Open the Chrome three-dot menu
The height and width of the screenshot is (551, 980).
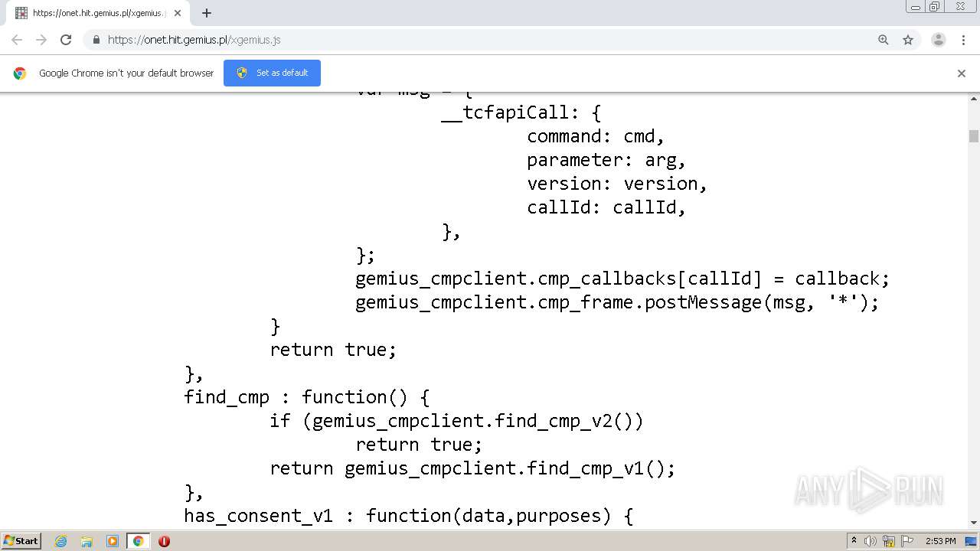tap(963, 40)
